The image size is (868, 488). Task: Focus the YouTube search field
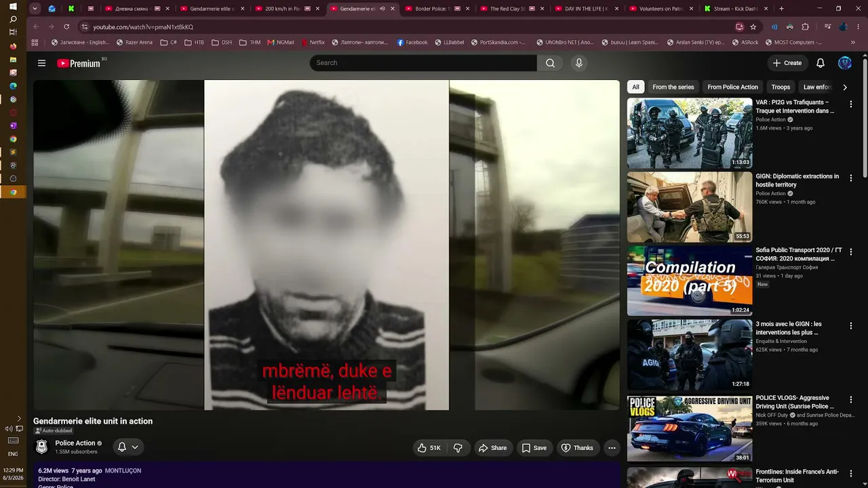[x=424, y=63]
